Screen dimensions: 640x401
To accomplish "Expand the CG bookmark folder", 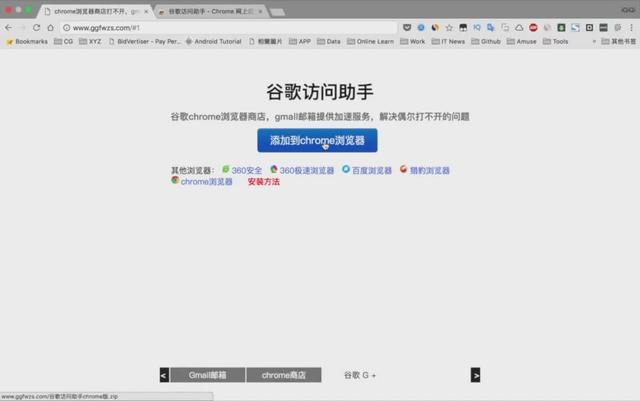I will pos(64,42).
